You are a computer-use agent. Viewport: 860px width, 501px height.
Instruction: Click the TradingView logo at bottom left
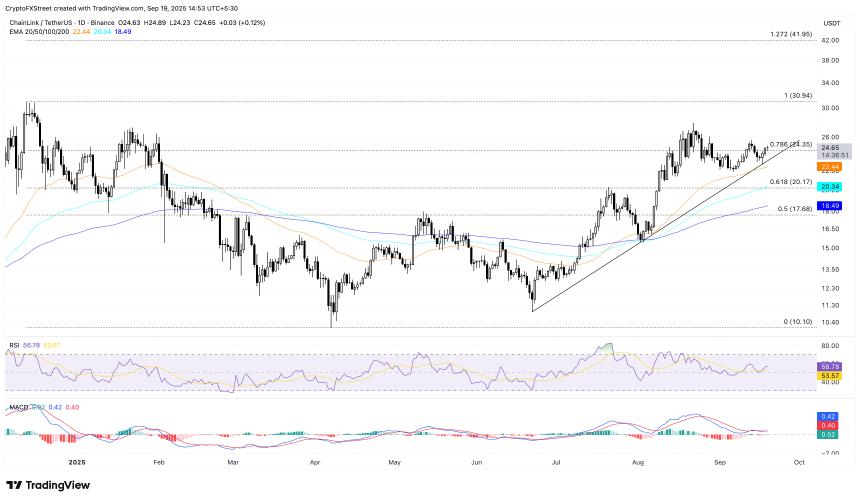(48, 485)
